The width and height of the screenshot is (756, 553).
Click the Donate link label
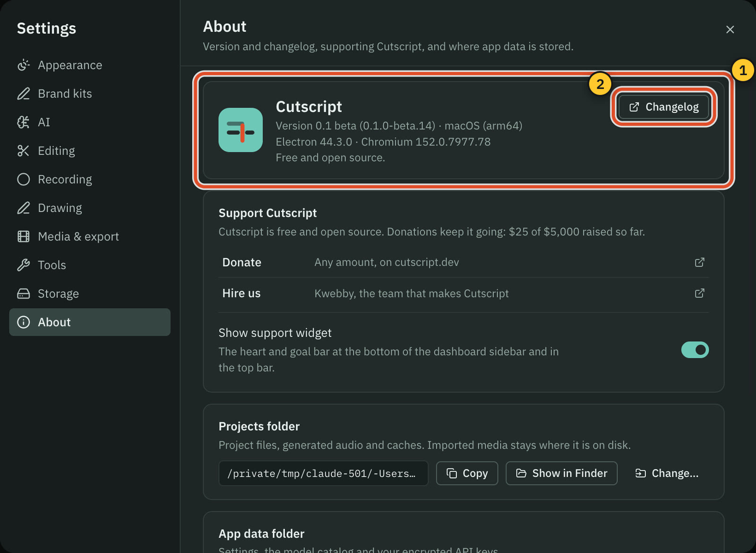242,262
